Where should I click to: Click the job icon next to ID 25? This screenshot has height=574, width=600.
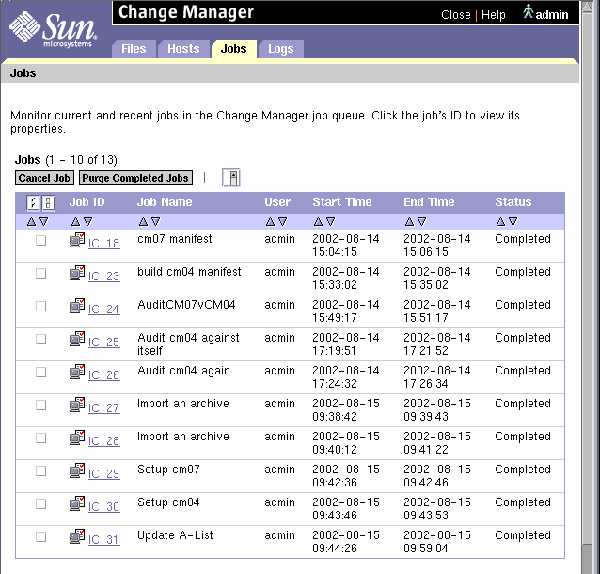[x=77, y=340]
